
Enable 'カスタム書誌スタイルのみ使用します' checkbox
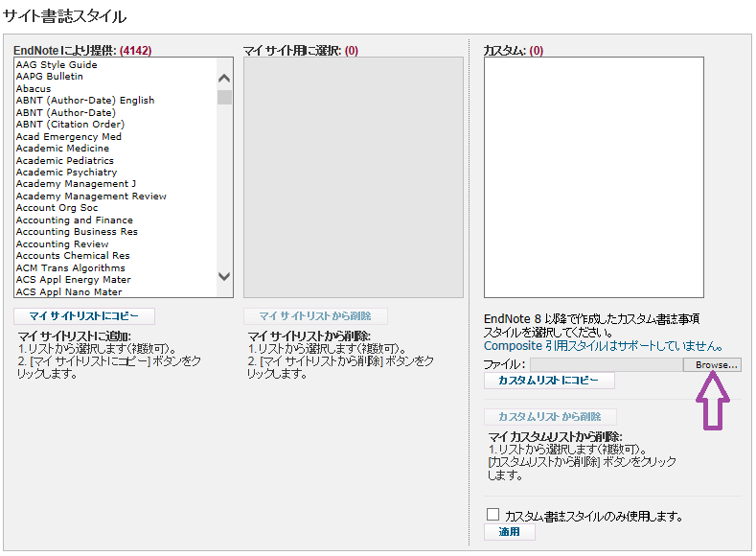click(x=493, y=515)
